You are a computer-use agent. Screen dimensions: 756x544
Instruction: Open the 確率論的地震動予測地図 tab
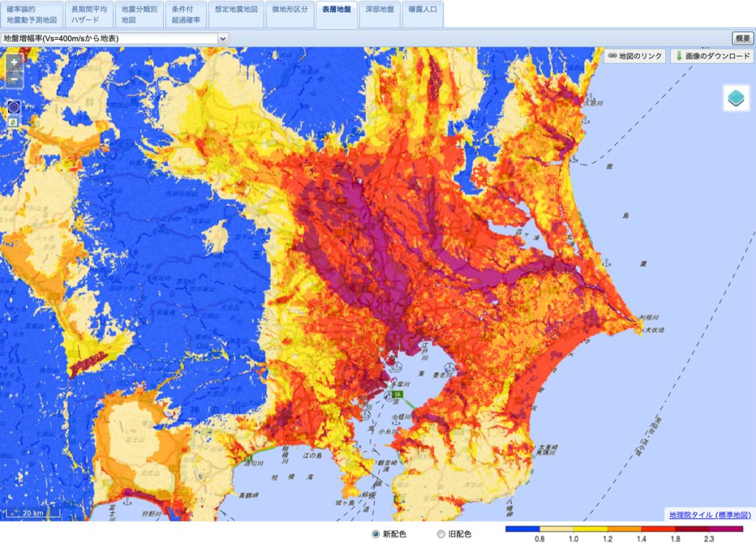[x=30, y=14]
